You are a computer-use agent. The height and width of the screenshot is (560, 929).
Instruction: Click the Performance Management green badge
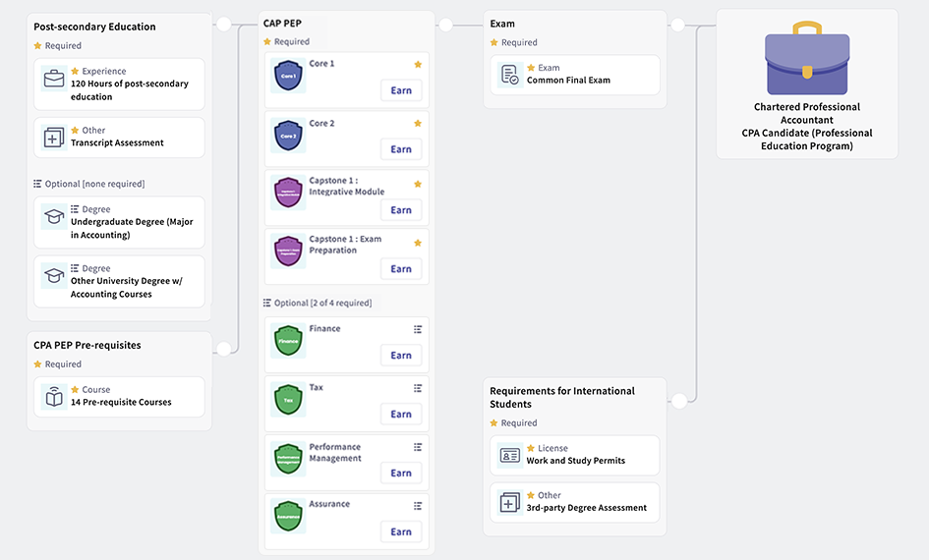(288, 458)
